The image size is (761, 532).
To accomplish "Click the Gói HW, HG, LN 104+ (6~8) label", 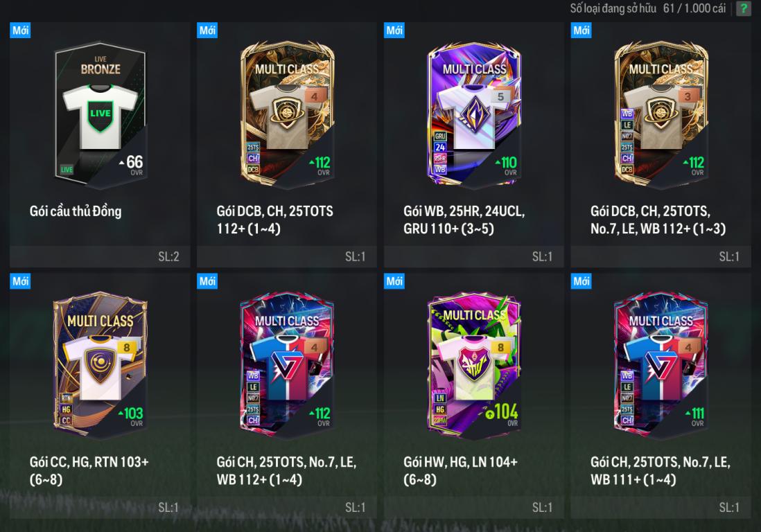I will click(460, 470).
